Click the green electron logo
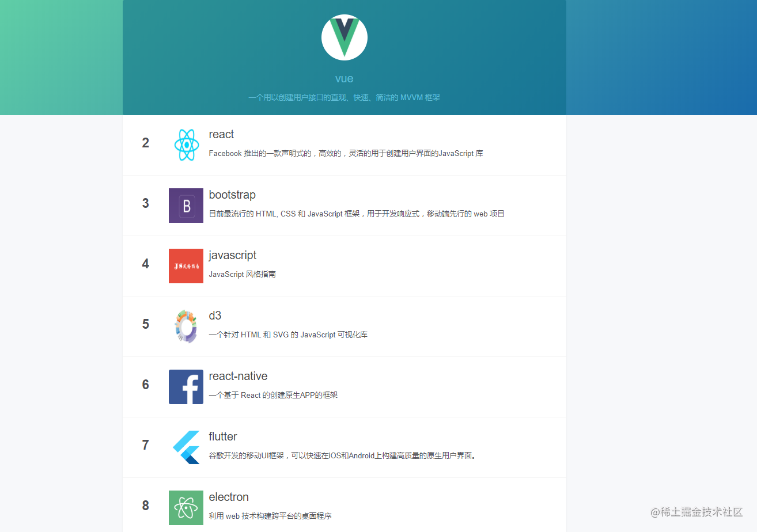 click(x=186, y=508)
